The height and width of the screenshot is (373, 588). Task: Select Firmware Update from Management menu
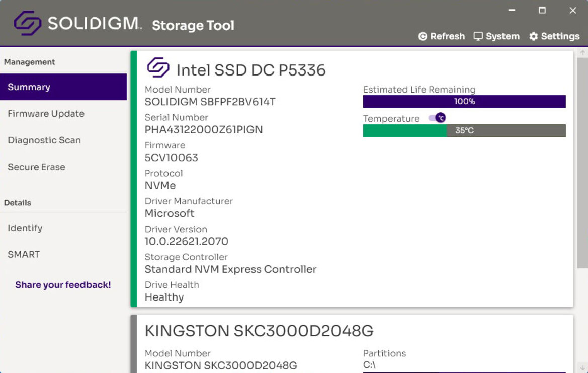point(46,113)
